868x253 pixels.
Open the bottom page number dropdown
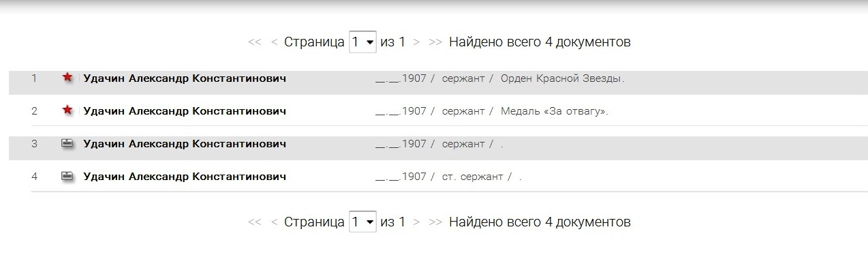pos(362,222)
